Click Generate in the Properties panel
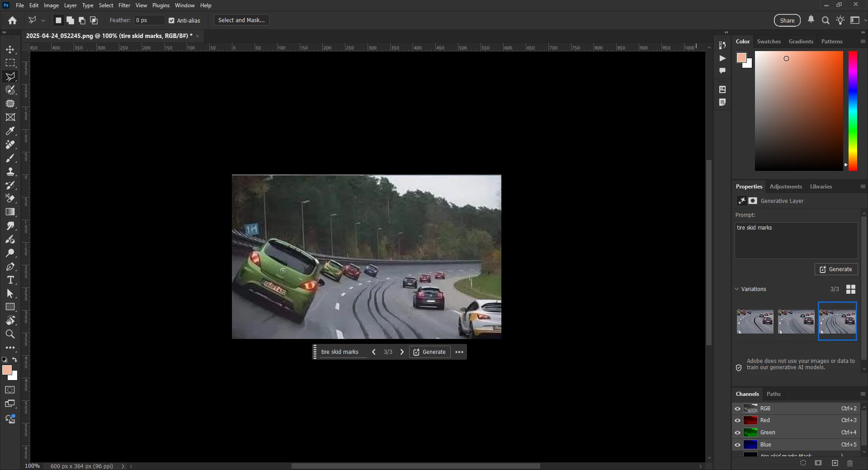 [x=836, y=269]
